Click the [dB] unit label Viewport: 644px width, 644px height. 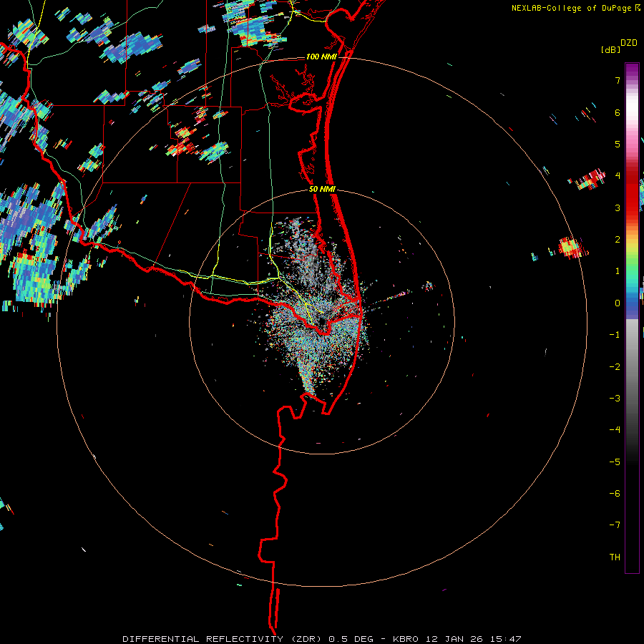point(611,49)
